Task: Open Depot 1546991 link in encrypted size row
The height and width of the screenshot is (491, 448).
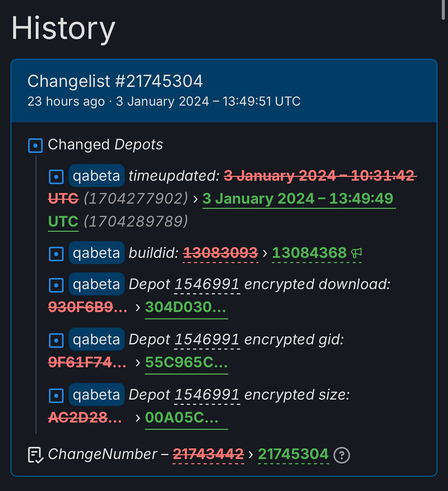Action: click(207, 395)
